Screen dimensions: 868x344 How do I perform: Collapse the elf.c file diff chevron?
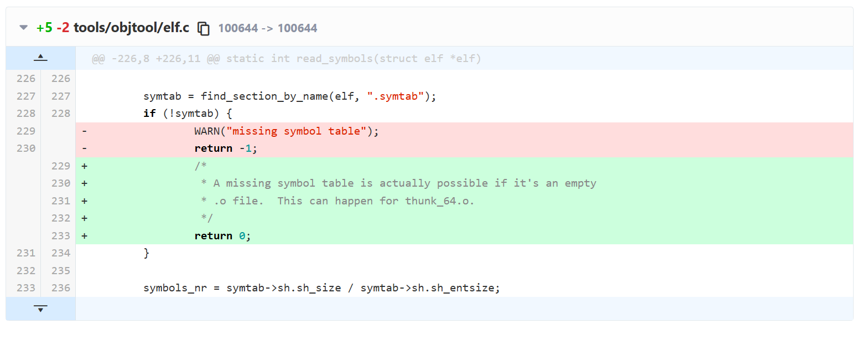23,27
